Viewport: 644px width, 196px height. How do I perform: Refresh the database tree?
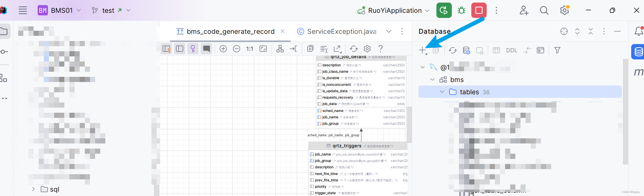pos(453,50)
